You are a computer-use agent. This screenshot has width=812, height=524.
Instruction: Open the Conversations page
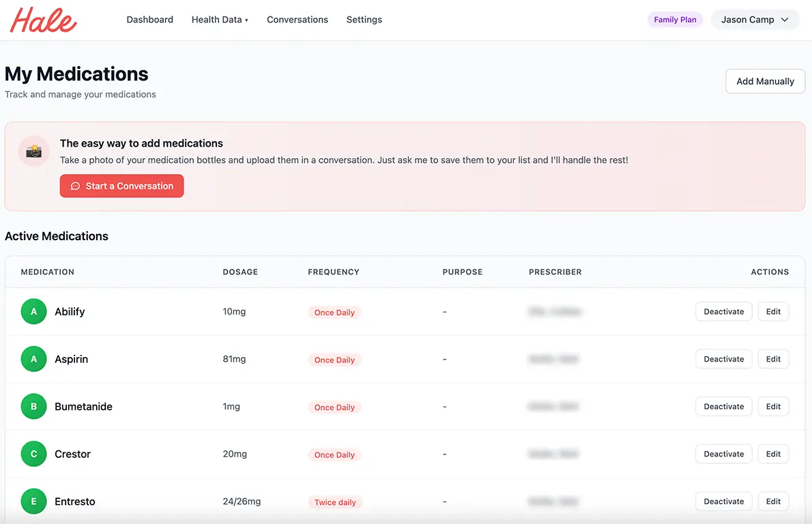point(298,20)
